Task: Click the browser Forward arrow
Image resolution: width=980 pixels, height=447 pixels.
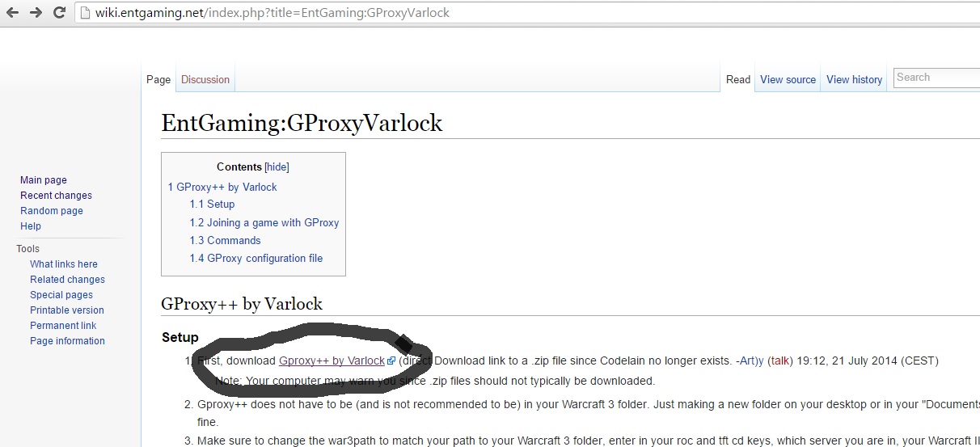Action: (36, 13)
